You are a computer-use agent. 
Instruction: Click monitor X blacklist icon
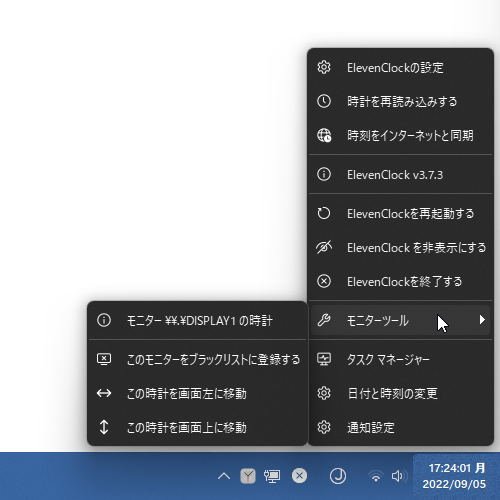(104, 359)
